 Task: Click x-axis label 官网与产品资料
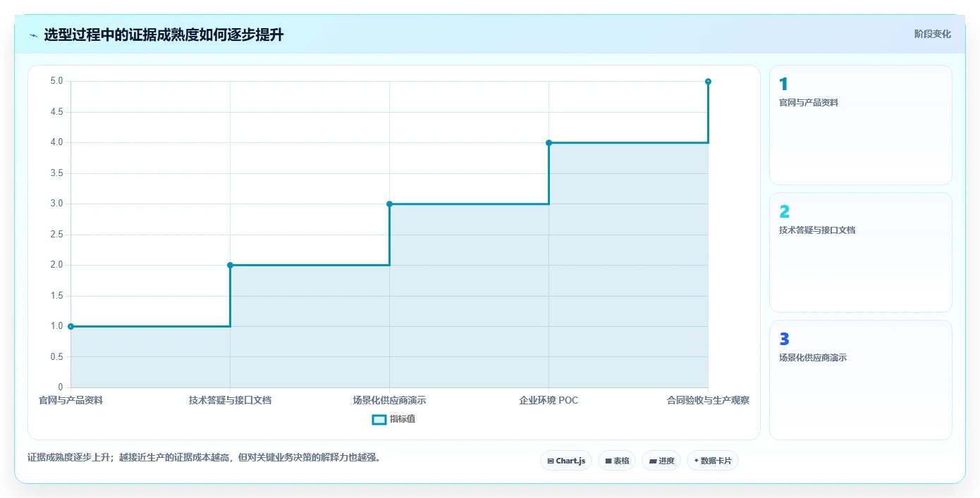71,400
